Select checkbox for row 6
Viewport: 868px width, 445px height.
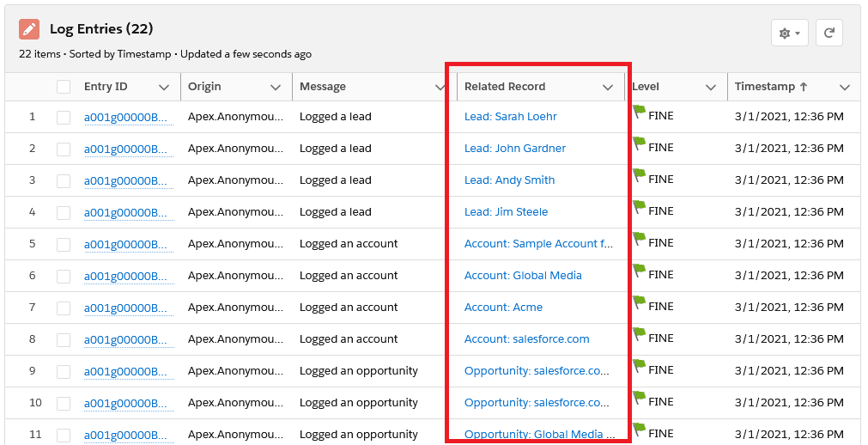coord(64,276)
